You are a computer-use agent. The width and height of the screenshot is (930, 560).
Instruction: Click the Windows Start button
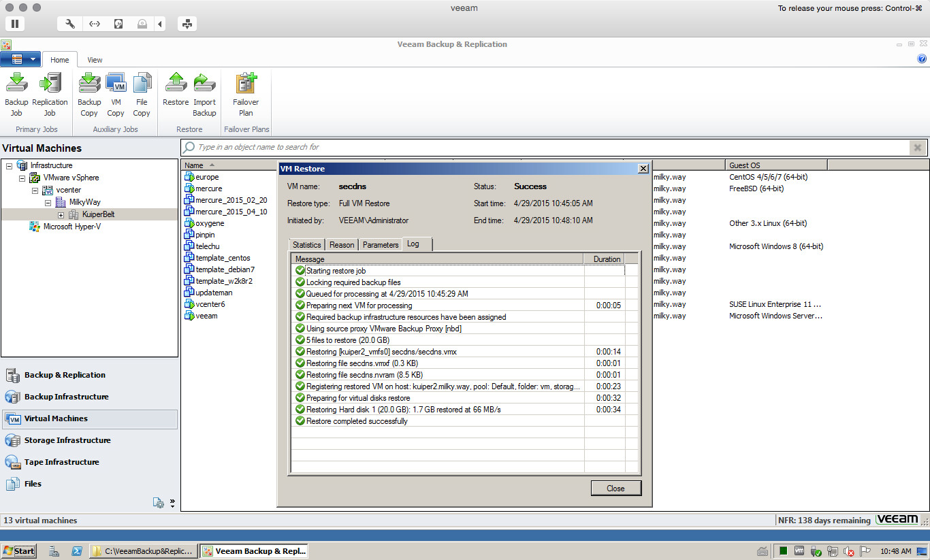tap(18, 551)
